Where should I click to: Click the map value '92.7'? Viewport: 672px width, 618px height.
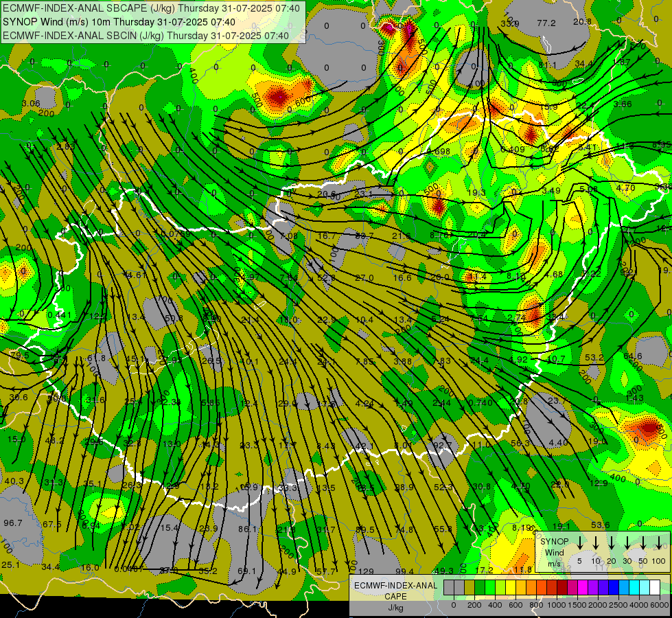(443, 446)
